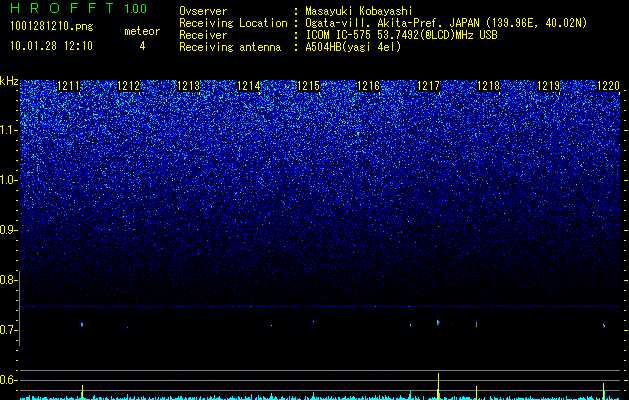Click the tallest yellow amplitude spike at 1217

click(438, 385)
